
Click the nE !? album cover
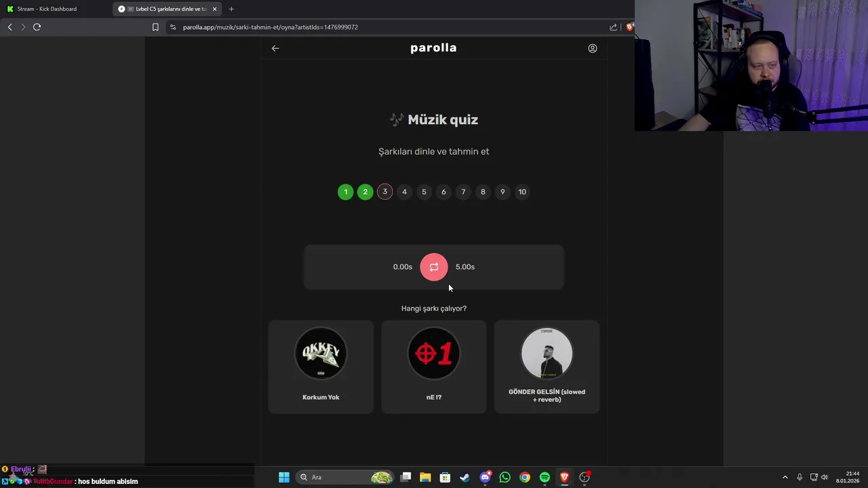click(434, 353)
